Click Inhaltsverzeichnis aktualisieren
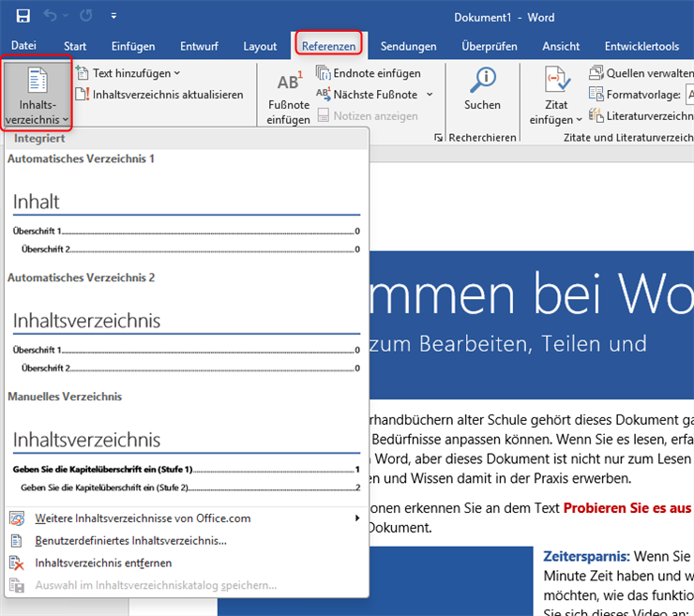 coord(159,95)
